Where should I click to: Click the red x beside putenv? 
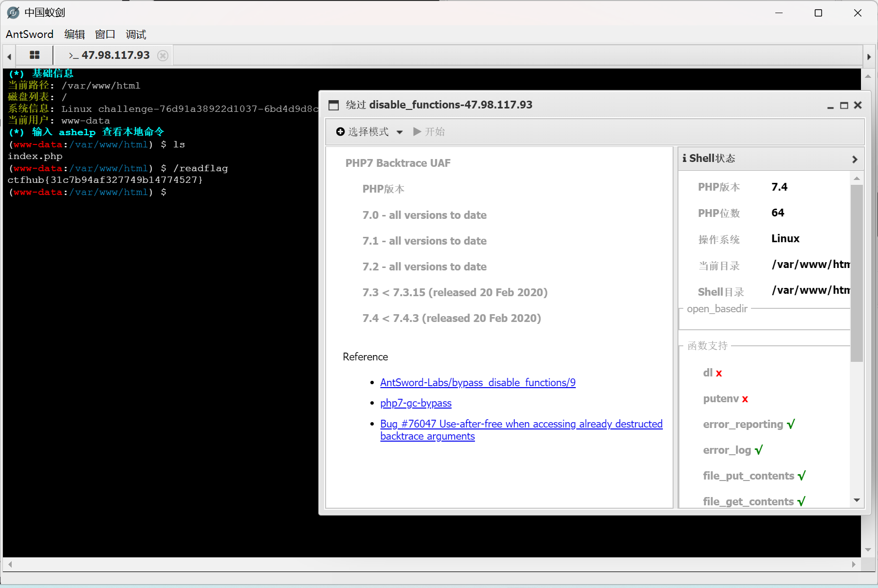point(745,399)
